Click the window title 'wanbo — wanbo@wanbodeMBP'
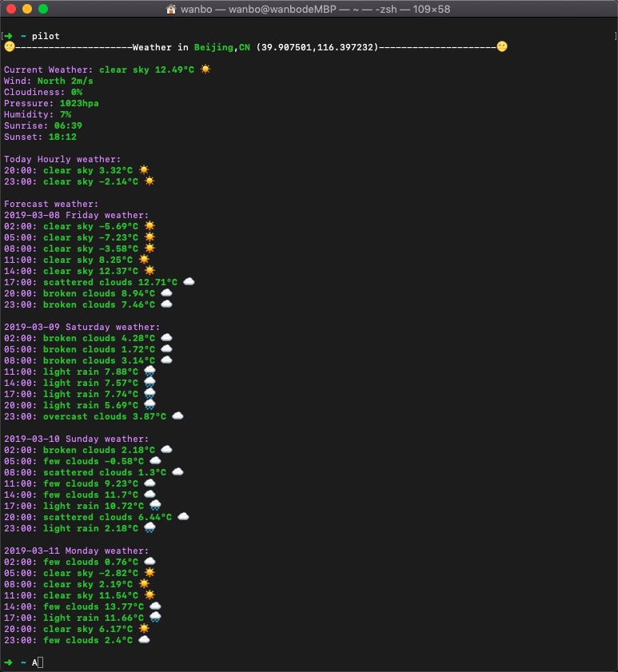618x672 pixels. pyautogui.click(x=258, y=9)
